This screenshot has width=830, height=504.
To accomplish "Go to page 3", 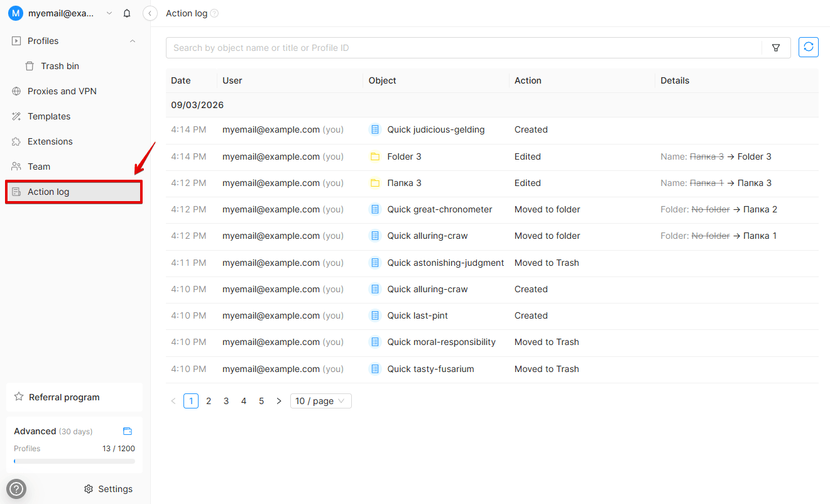I will tap(226, 401).
